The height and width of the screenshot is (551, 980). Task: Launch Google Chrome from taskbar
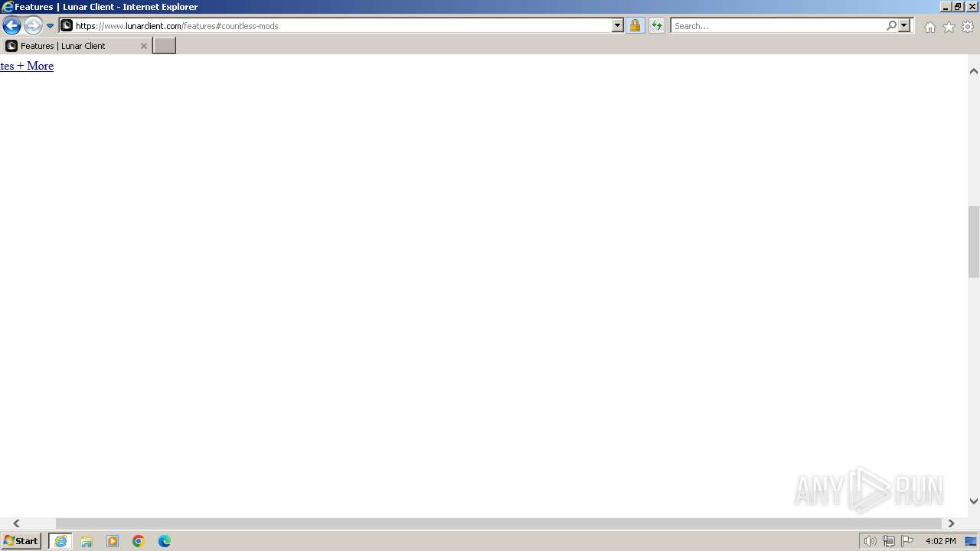[x=139, y=541]
